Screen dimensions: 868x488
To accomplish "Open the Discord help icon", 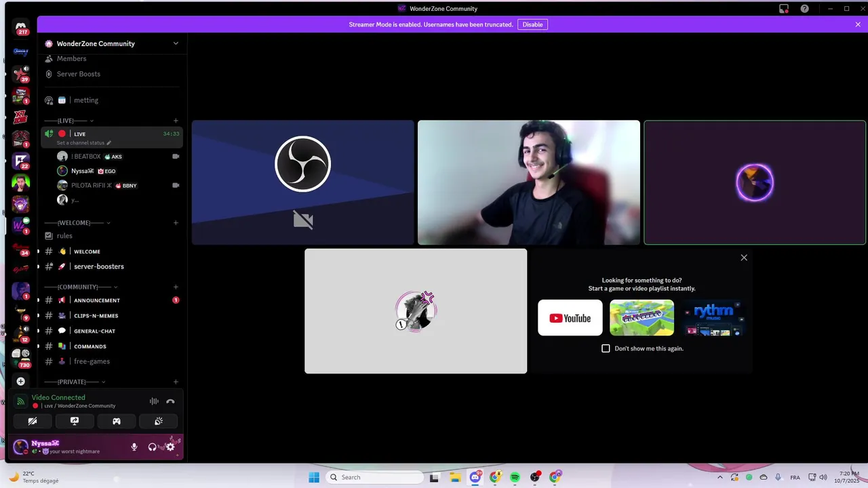I will [x=804, y=8].
